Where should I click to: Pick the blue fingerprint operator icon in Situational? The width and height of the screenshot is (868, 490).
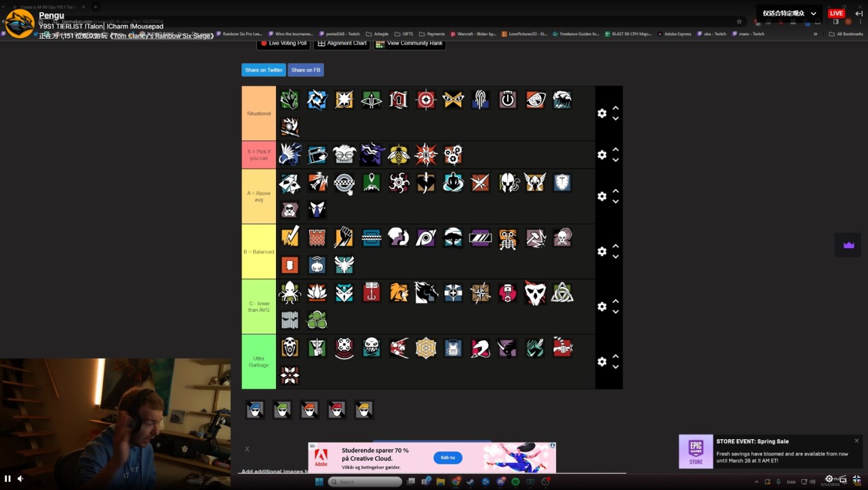click(x=481, y=100)
